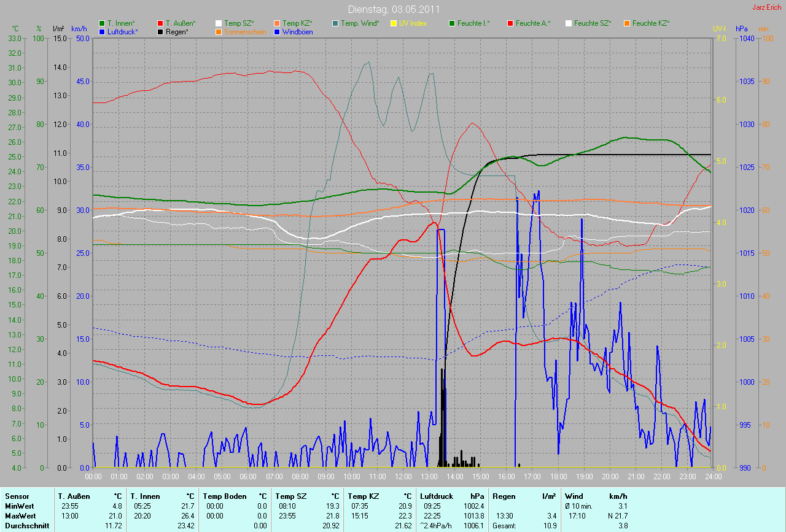Image resolution: width=786 pixels, height=532 pixels.
Task: Click the total rain value '10.9'
Action: [550, 526]
